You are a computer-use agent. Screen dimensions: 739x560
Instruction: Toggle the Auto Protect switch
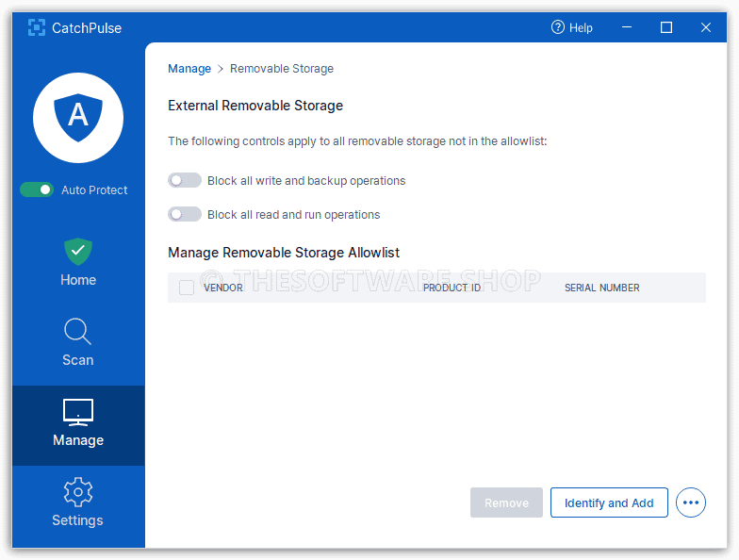[x=37, y=190]
